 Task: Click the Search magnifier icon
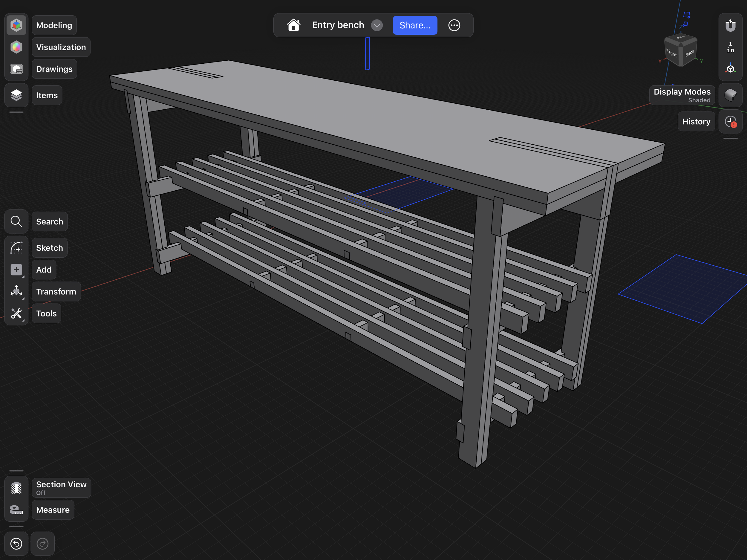tap(16, 221)
